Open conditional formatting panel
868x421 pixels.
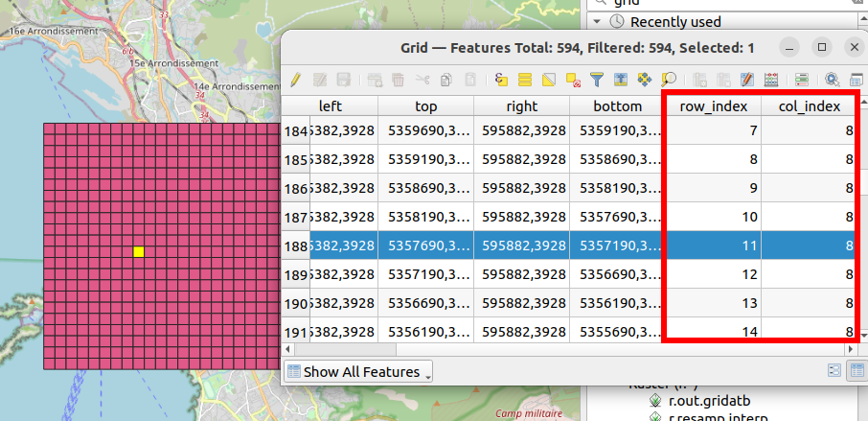point(802,80)
